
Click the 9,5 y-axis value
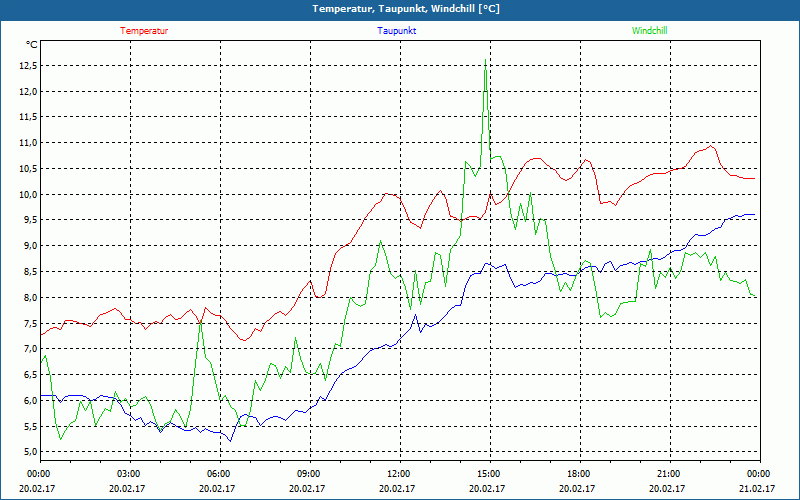(x=31, y=220)
